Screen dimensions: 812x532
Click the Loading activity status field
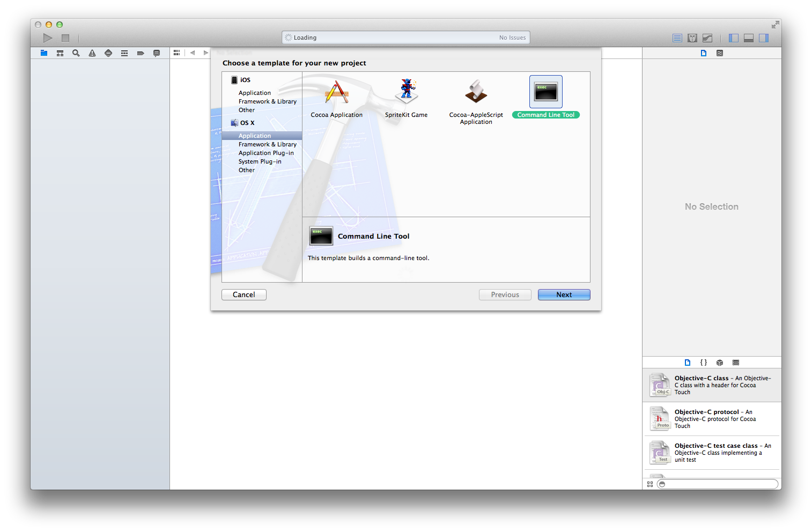pyautogui.click(x=406, y=38)
